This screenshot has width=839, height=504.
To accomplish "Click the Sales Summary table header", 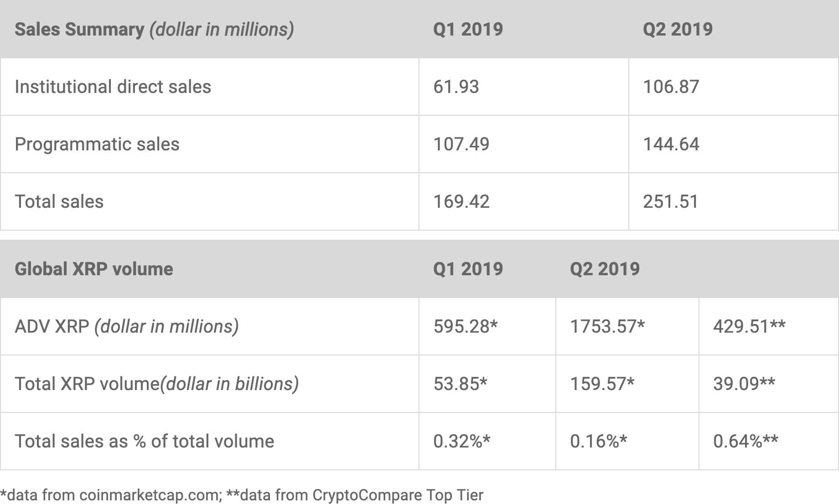I will point(154,30).
